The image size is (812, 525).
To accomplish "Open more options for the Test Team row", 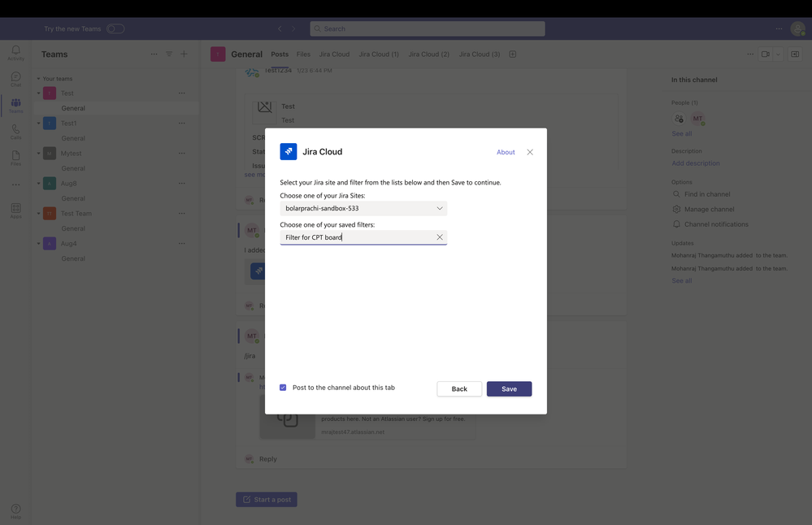I will click(182, 213).
